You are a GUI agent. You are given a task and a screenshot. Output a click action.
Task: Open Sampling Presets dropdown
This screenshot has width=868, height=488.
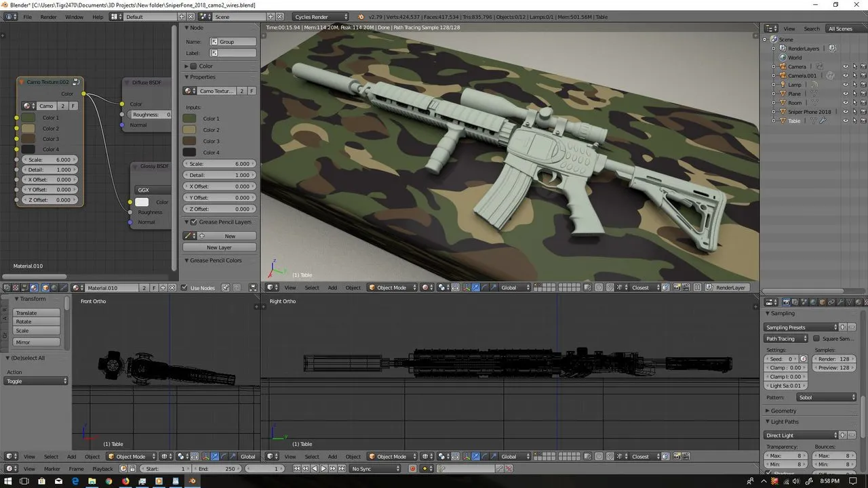(x=801, y=327)
